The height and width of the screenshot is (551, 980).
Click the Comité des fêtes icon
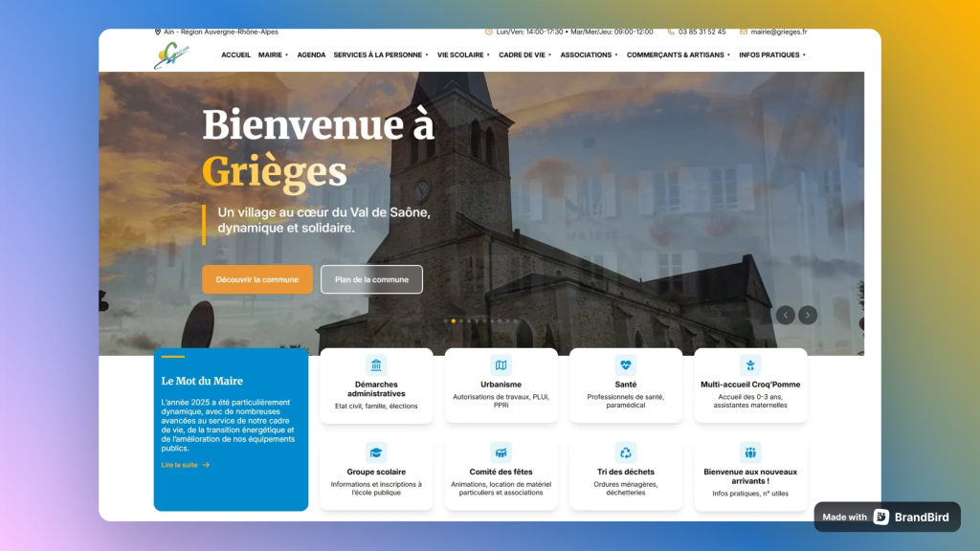pos(501,452)
